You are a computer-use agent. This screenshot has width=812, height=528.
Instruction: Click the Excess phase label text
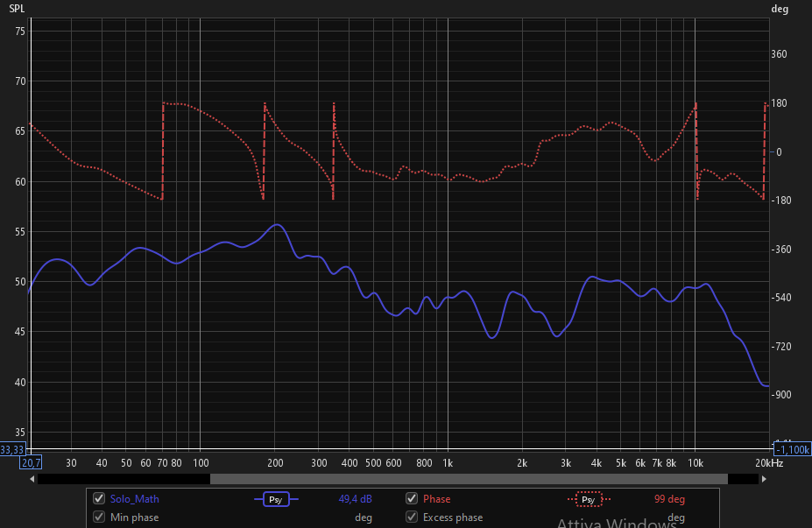pos(453,517)
